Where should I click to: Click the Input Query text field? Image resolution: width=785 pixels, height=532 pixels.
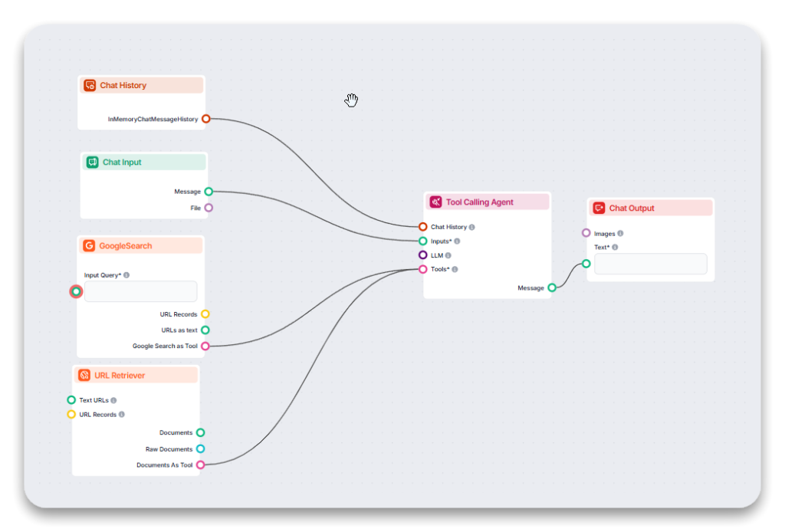pyautogui.click(x=141, y=291)
